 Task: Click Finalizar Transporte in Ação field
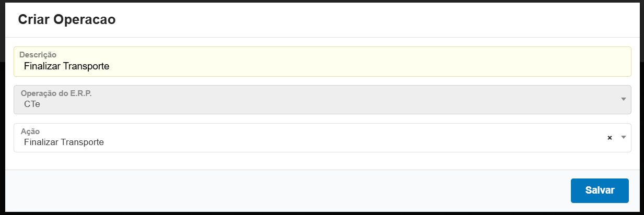pyautogui.click(x=64, y=142)
